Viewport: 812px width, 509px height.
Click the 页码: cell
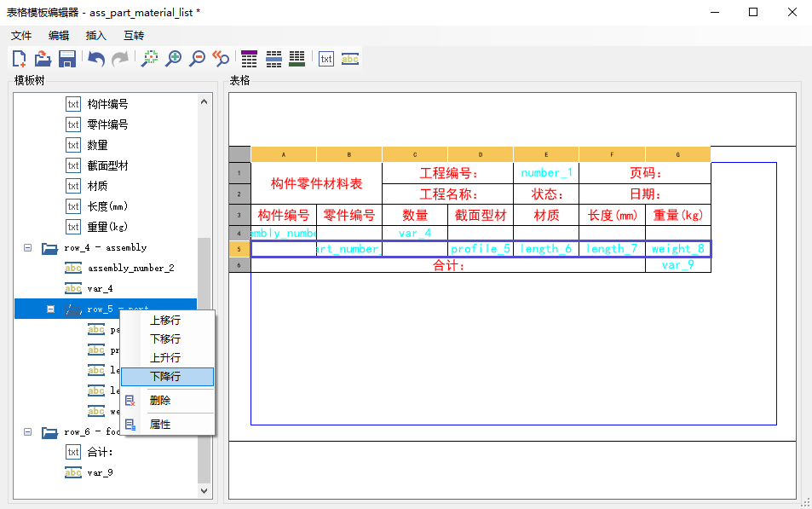[x=645, y=173]
